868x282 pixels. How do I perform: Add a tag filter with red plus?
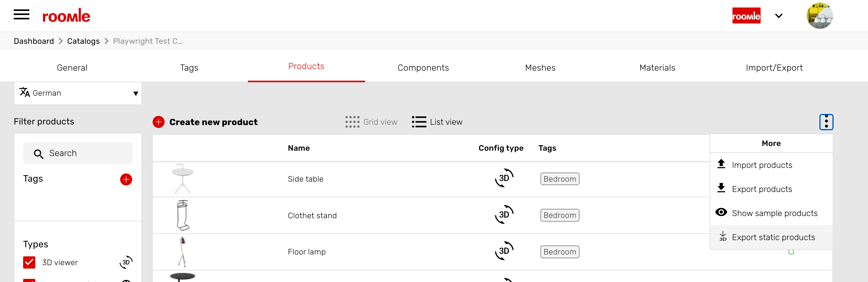click(126, 179)
